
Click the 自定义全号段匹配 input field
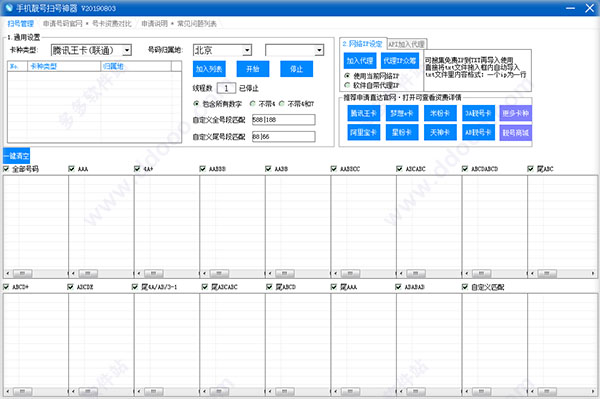click(x=284, y=120)
